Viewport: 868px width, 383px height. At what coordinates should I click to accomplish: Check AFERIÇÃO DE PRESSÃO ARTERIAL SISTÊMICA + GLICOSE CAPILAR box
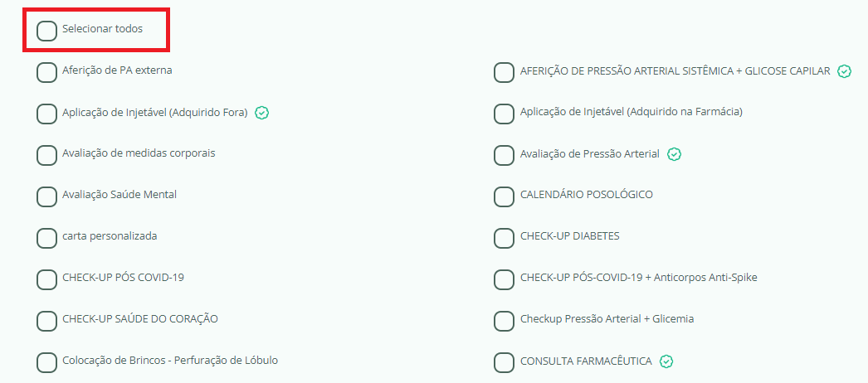point(504,72)
